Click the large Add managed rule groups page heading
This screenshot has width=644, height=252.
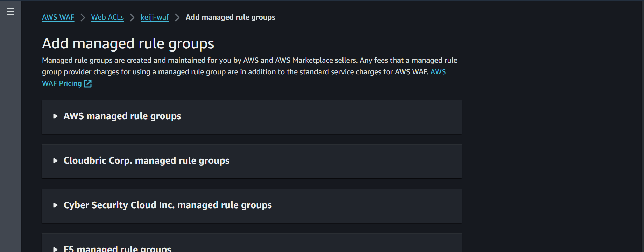pyautogui.click(x=128, y=44)
